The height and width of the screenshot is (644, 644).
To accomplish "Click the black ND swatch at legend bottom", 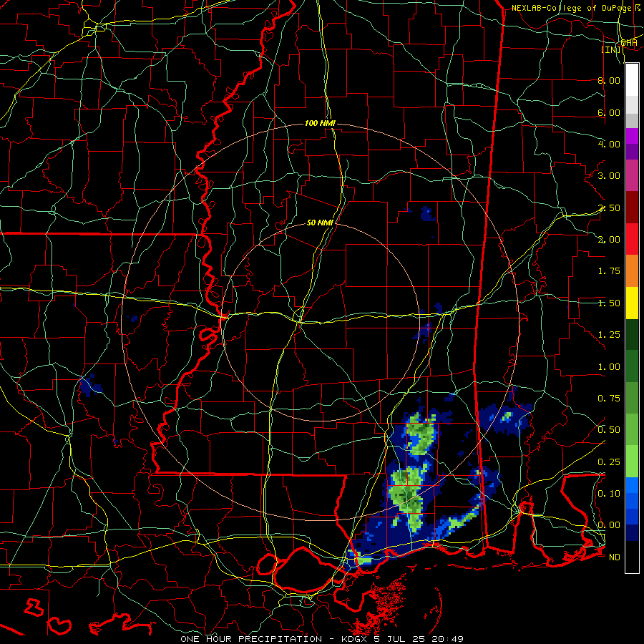I will pos(632,557).
